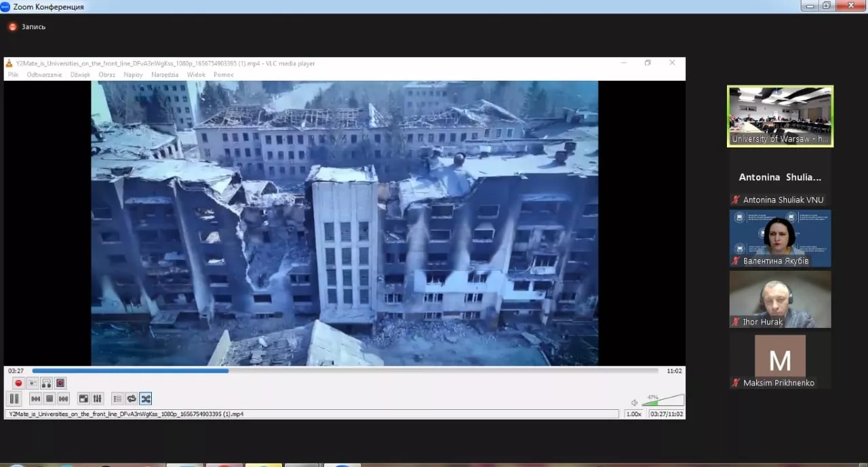The image size is (868, 467).
Task: Expand the Napisy subtitles menu
Action: click(x=133, y=75)
